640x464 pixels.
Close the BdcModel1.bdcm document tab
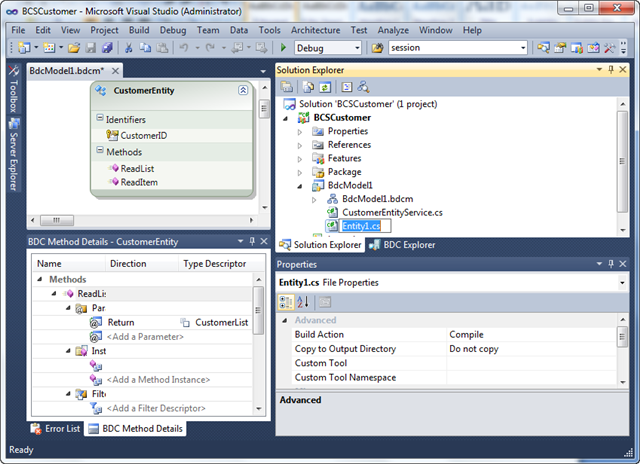click(116, 71)
